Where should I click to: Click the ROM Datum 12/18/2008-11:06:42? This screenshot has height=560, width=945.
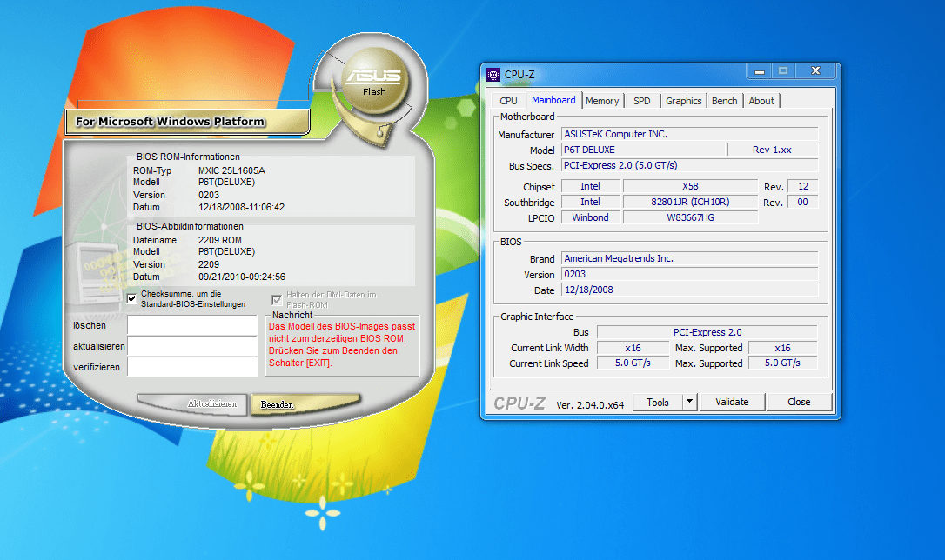[241, 207]
